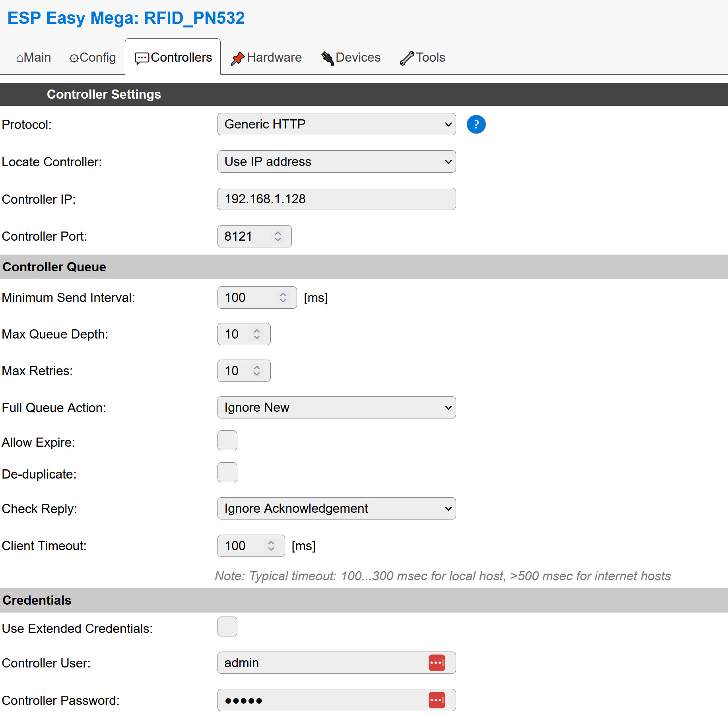Expand the Check Reply dropdown
The width and height of the screenshot is (728, 716).
pyautogui.click(x=336, y=508)
